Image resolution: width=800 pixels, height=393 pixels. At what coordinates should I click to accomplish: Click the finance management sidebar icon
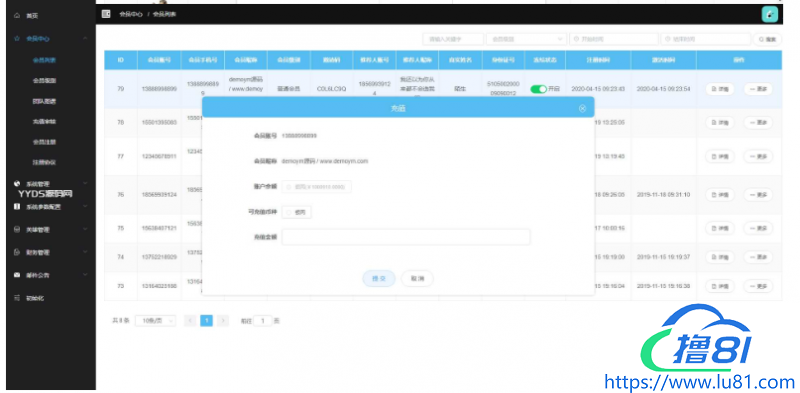click(x=17, y=252)
